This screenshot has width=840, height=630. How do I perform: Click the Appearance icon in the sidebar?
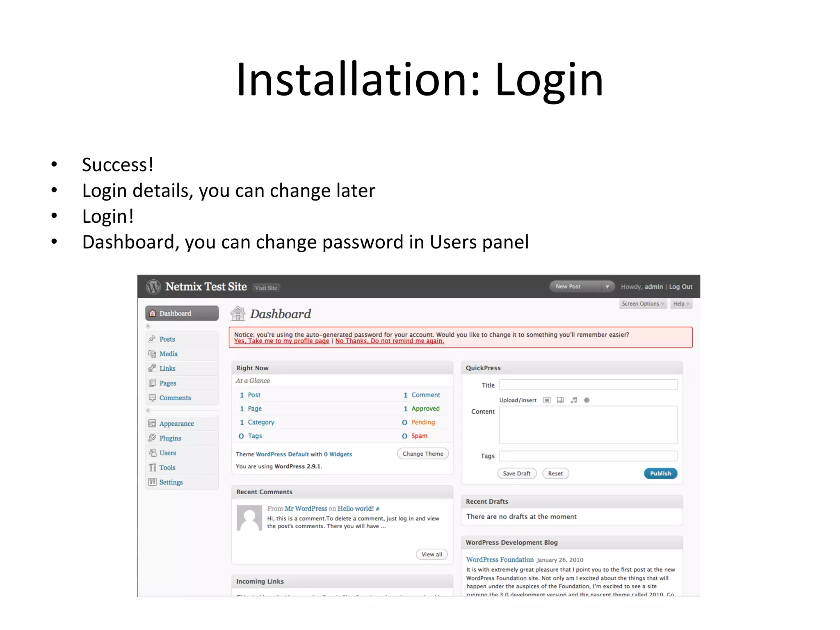point(152,423)
